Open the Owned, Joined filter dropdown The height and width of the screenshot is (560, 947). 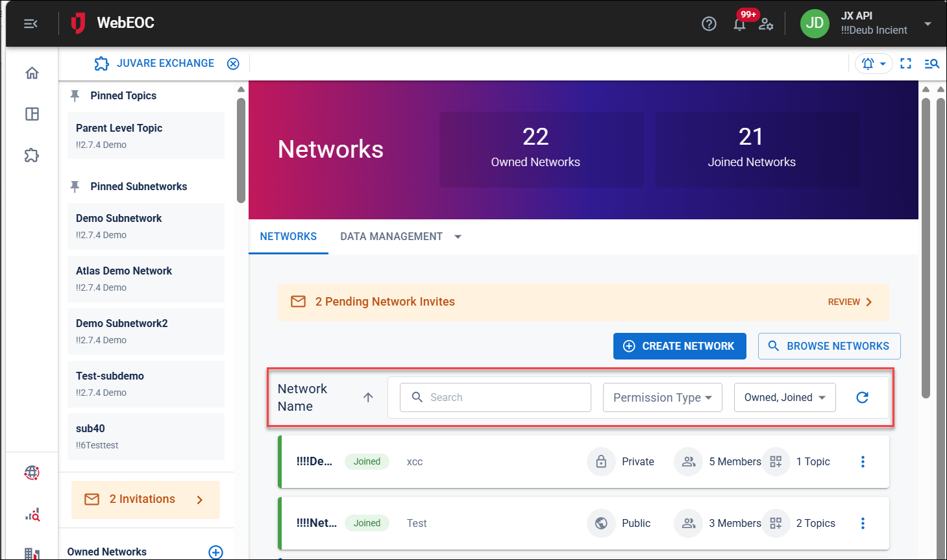tap(785, 398)
